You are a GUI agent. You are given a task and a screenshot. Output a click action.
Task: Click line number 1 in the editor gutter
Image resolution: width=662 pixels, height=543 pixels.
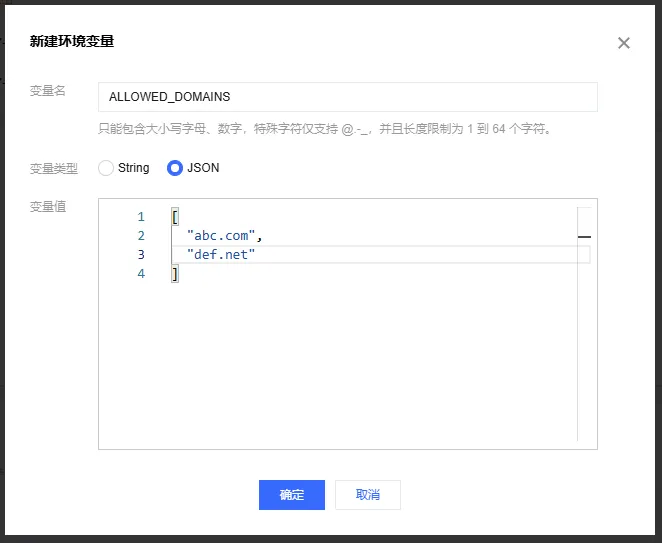[141, 217]
